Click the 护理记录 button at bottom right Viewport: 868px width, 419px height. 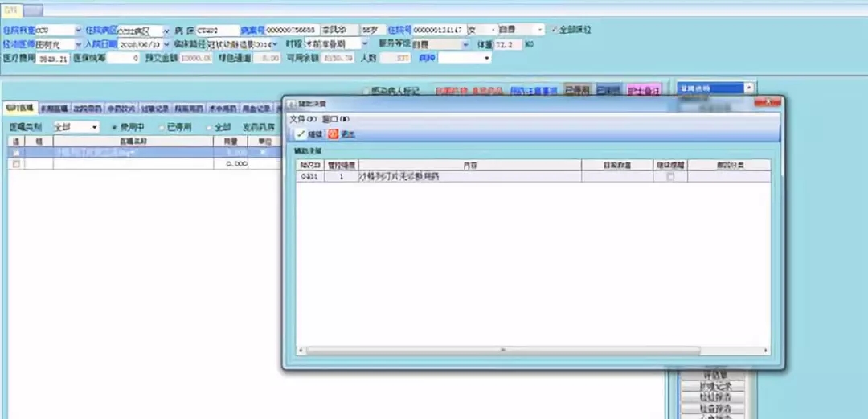pyautogui.click(x=714, y=387)
